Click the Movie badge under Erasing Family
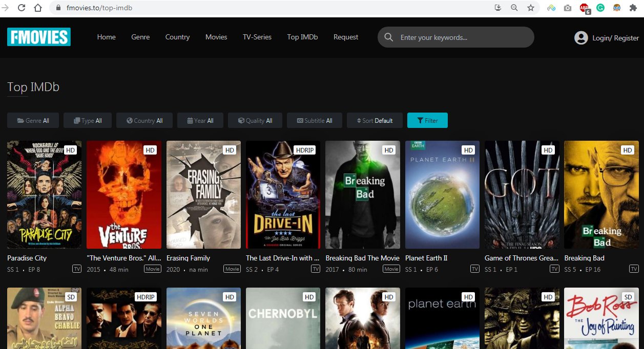644x349 pixels. click(x=232, y=269)
